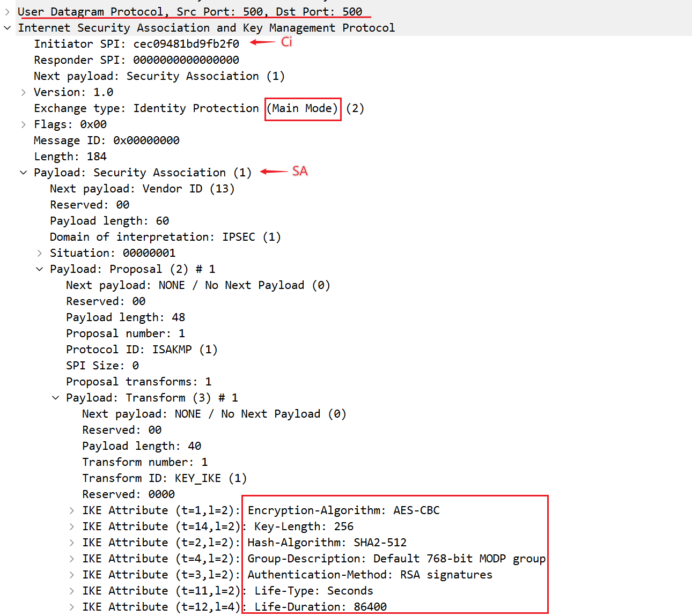Collapse the Internet Security Association and Key Management Protocol tree
692x616 pixels.
tap(7, 27)
